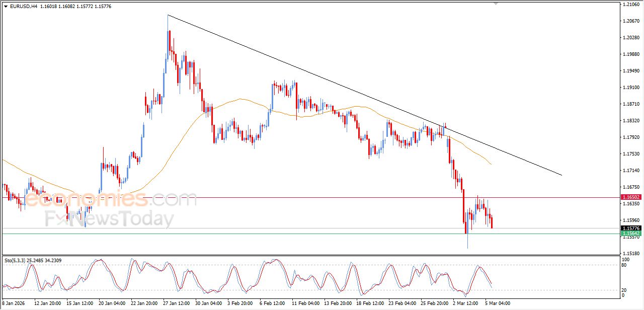Click the gray chart shift marker at top
Screen dimensions: 644x310
click(496, 4)
